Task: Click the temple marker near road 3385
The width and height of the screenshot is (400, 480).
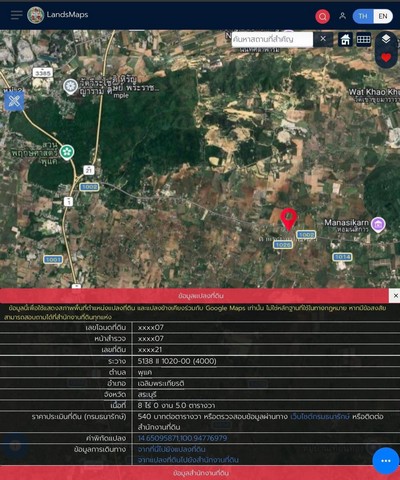Action: 70,87
